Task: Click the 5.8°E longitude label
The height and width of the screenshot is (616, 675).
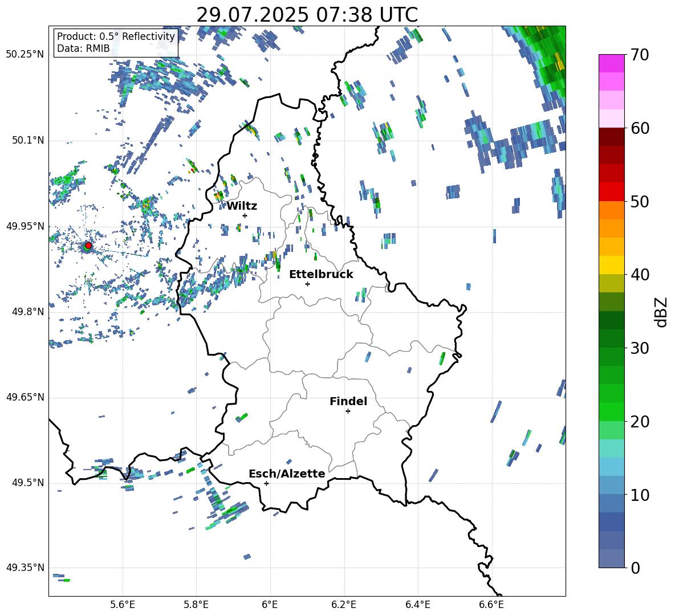Action: coord(196,605)
